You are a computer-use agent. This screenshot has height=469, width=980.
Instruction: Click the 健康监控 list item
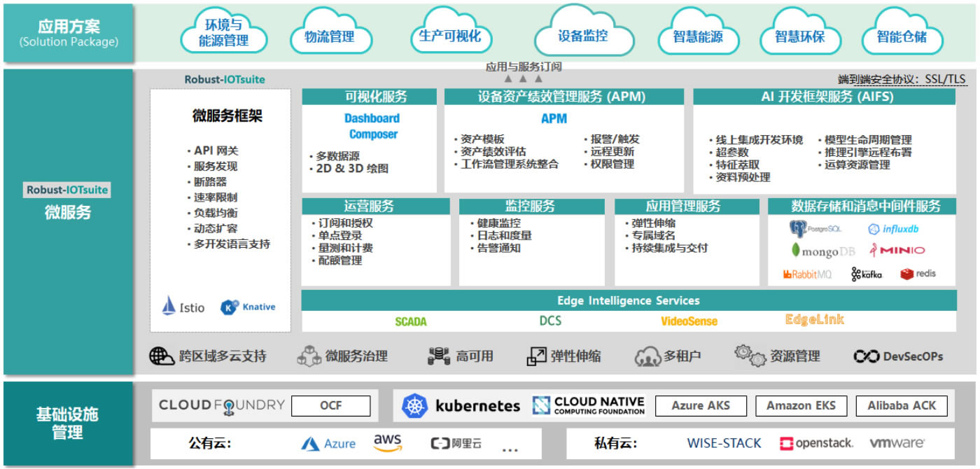click(x=495, y=223)
